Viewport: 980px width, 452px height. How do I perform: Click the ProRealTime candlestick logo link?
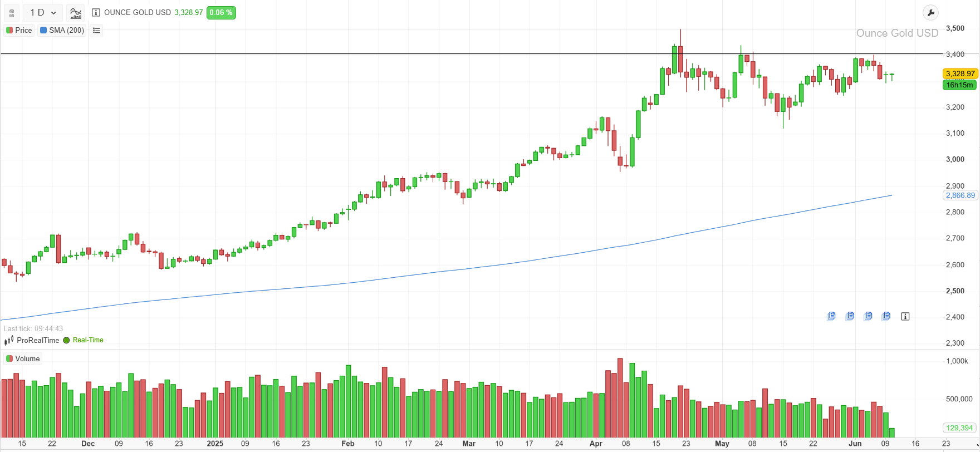pos(32,340)
